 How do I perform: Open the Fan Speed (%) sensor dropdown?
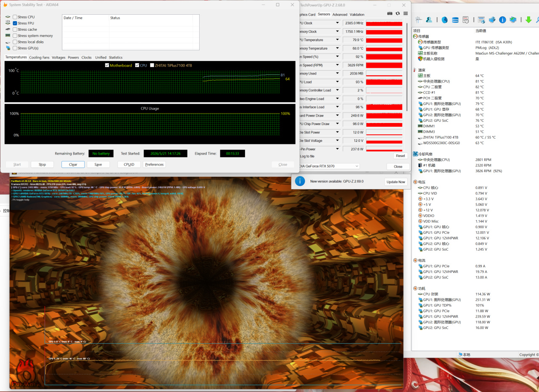[337, 57]
